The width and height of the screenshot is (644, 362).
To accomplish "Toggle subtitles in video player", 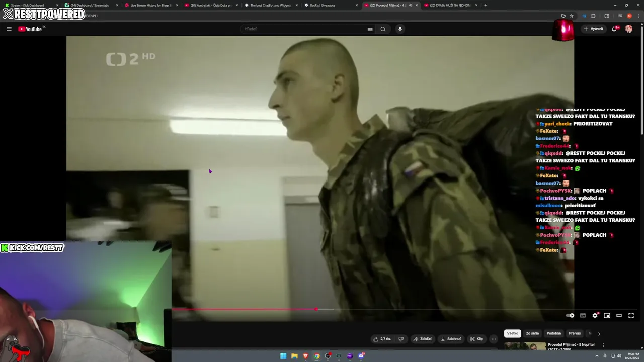I will pyautogui.click(x=583, y=315).
